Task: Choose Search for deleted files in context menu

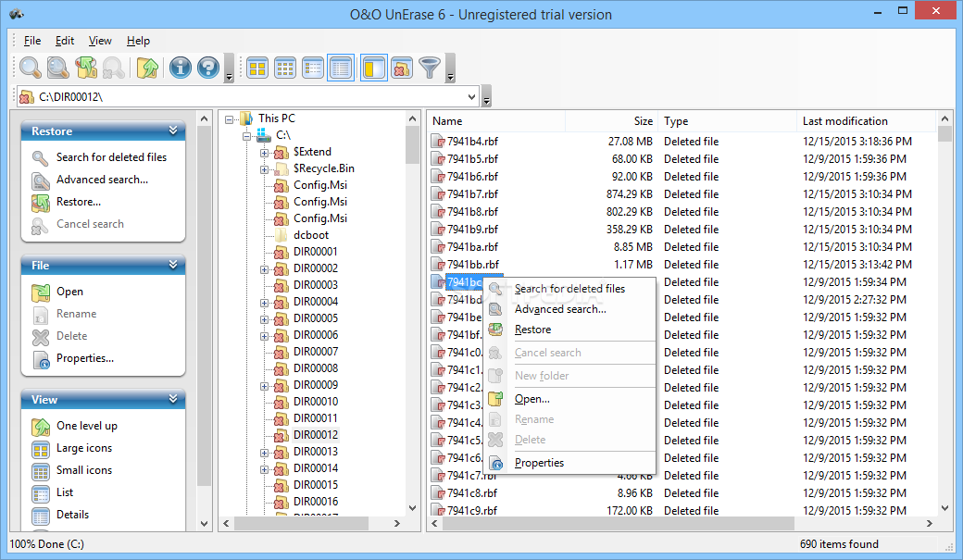Action: coord(569,289)
